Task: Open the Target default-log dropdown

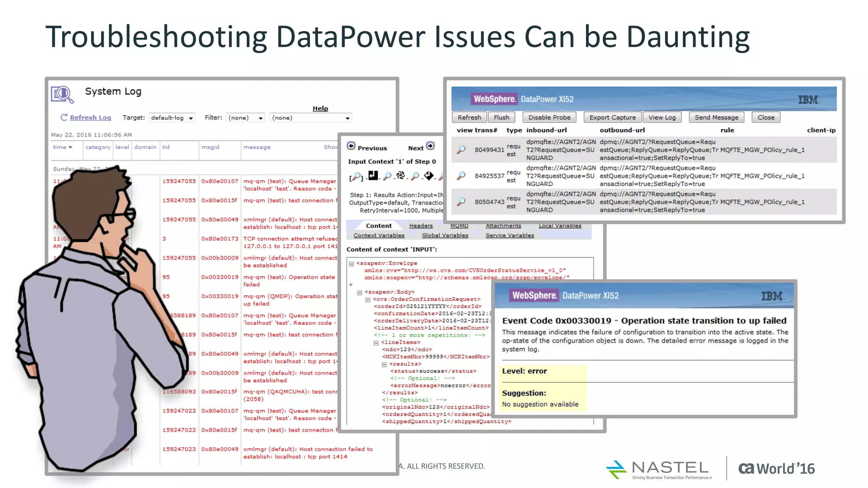Action: click(172, 118)
